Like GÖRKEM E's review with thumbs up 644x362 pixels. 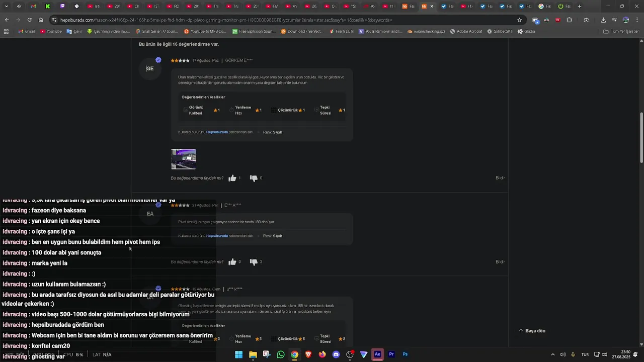(x=232, y=178)
